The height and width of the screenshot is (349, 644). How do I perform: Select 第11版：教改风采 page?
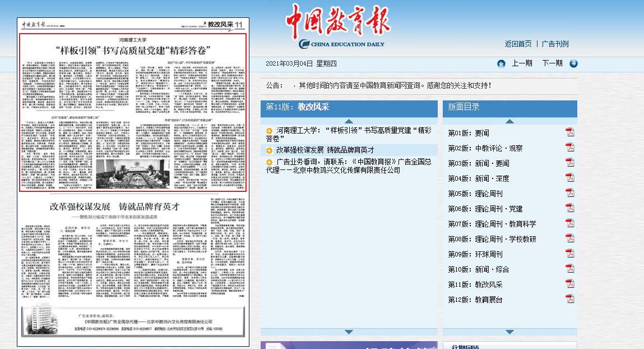(x=475, y=284)
